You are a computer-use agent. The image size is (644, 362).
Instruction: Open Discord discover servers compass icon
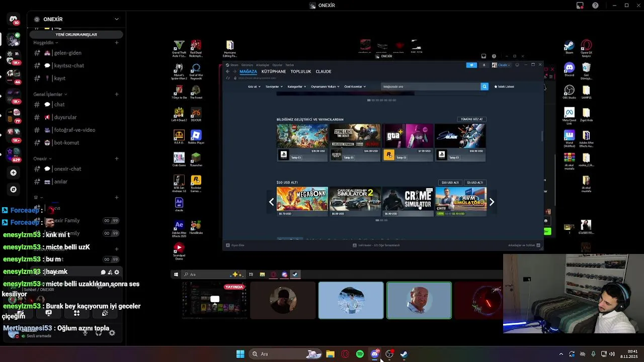(14, 190)
